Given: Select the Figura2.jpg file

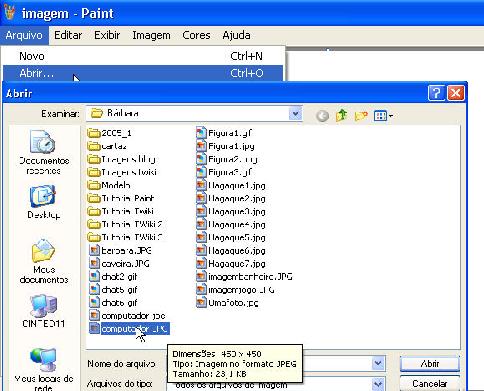Looking at the screenshot, I should pyautogui.click(x=227, y=159).
